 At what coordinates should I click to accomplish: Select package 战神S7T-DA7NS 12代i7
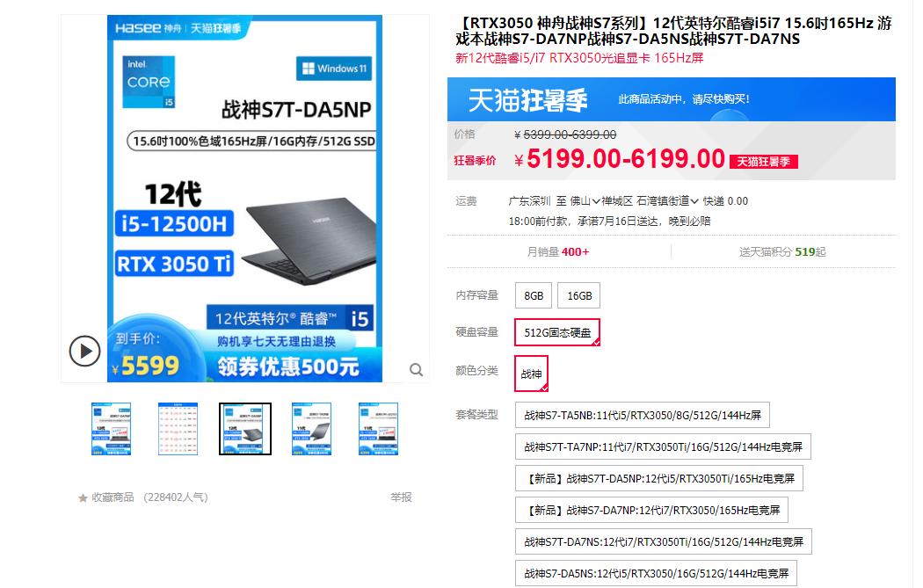664,541
